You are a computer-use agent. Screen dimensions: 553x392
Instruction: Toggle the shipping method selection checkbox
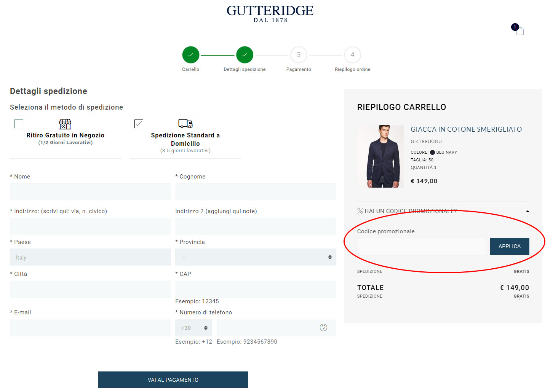139,124
